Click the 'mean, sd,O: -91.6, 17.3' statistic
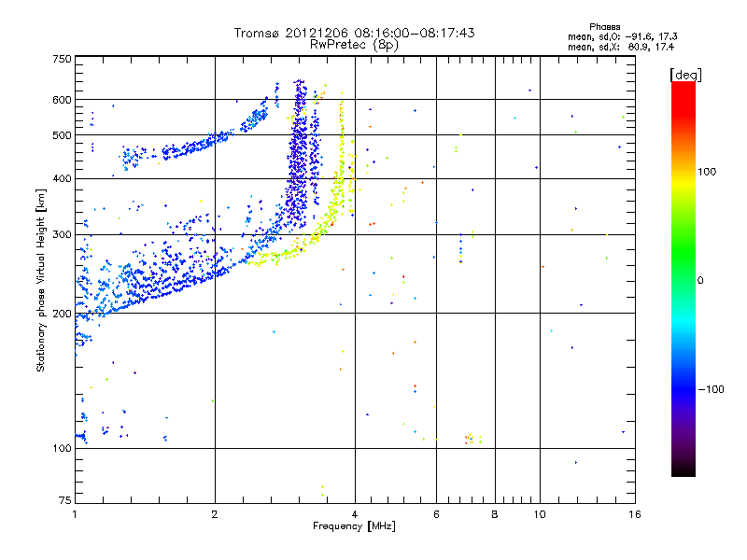Screen dimensions: 747x560 tap(622, 37)
